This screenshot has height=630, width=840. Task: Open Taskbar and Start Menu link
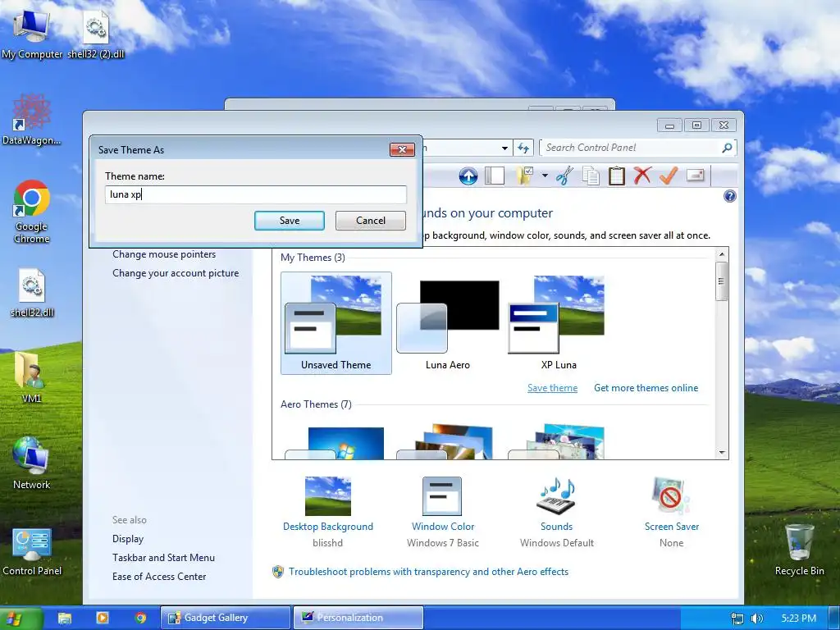[x=163, y=558]
